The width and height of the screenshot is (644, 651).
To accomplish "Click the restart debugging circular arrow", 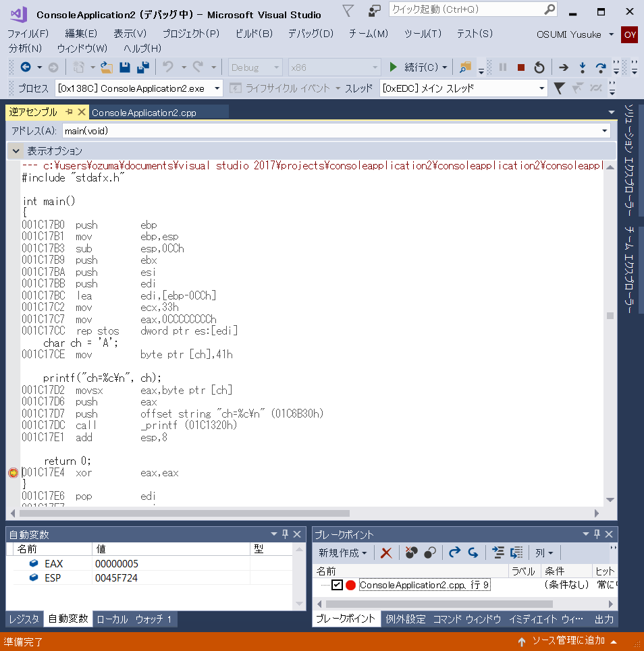I will 539,67.
